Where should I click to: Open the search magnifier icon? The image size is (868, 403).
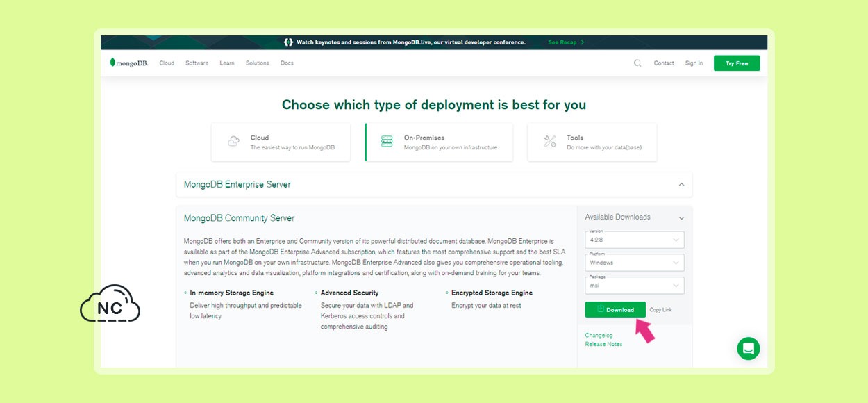pyautogui.click(x=637, y=63)
